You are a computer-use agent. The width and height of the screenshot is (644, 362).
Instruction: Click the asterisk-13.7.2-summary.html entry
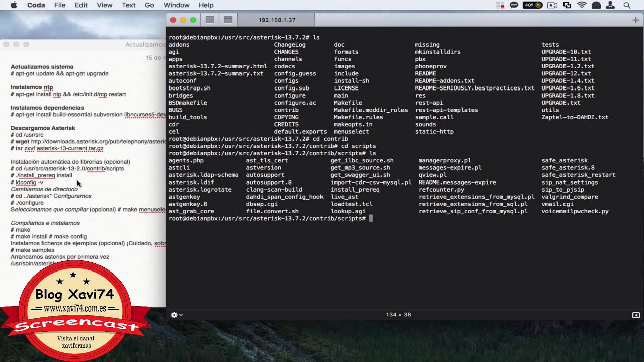[x=218, y=66]
